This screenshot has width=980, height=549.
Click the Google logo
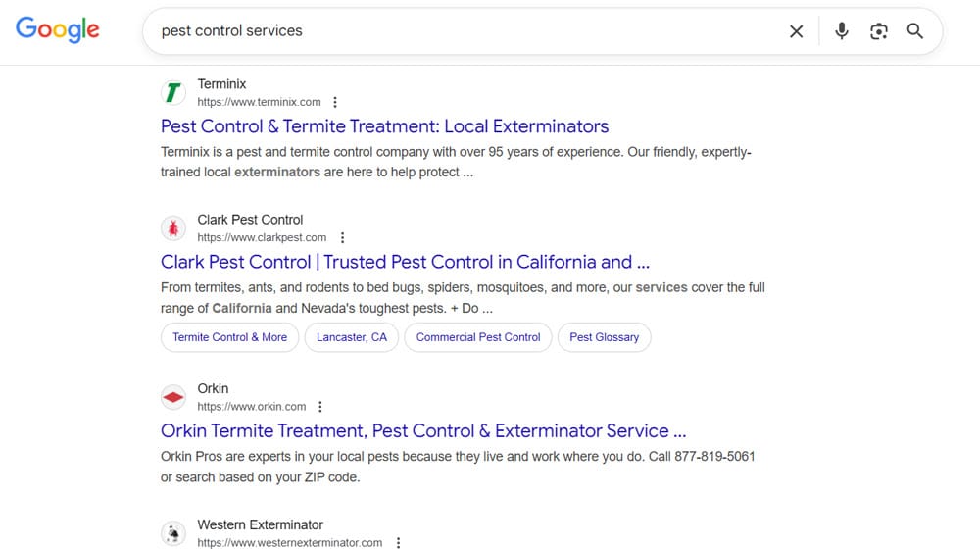tap(57, 29)
